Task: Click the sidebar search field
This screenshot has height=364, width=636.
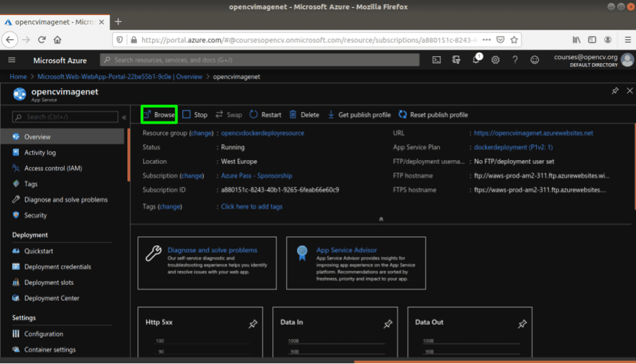Action: 65,117
